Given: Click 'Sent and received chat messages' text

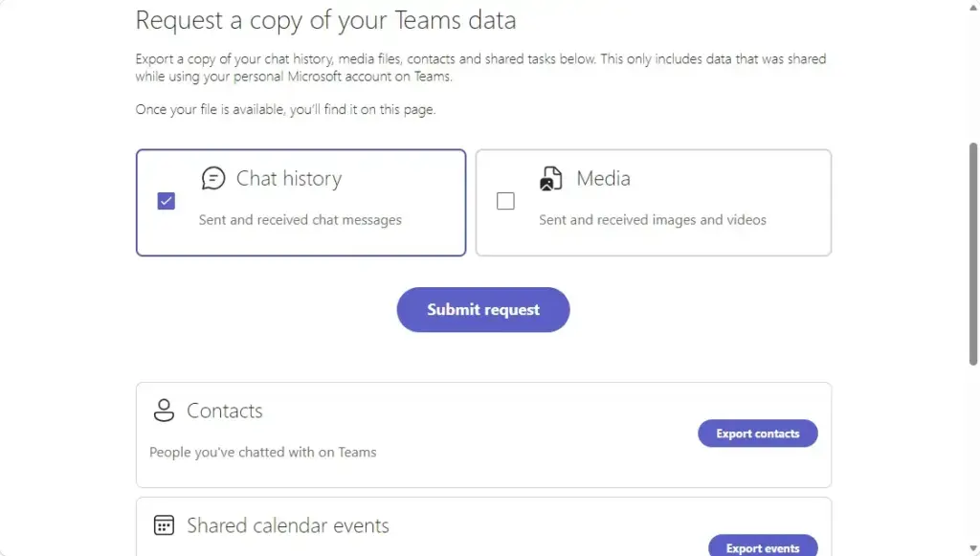Looking at the screenshot, I should click(300, 220).
